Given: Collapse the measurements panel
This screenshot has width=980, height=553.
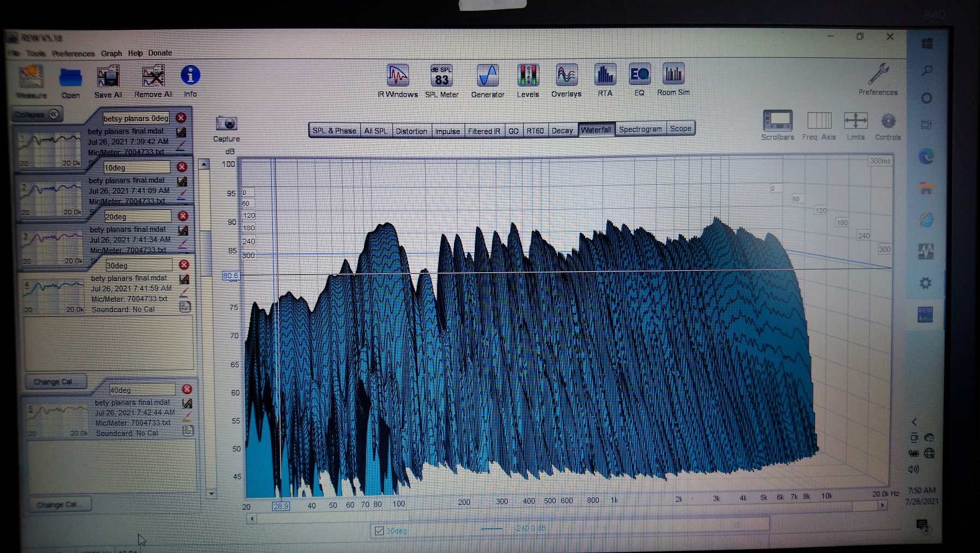Looking at the screenshot, I should click(x=38, y=114).
